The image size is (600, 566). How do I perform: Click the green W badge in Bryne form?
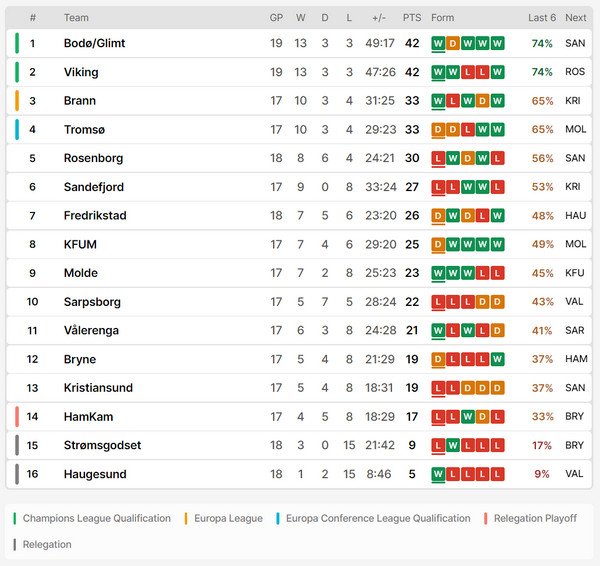tap(497, 359)
